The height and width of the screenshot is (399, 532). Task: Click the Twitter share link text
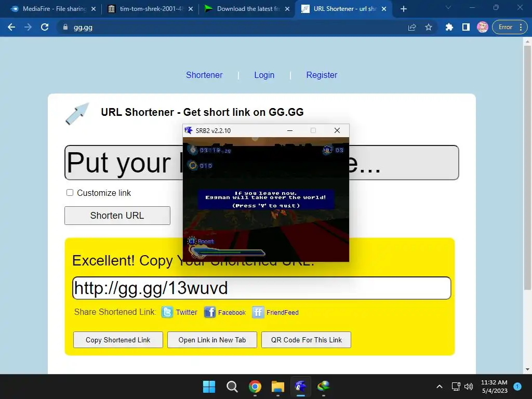point(187,312)
